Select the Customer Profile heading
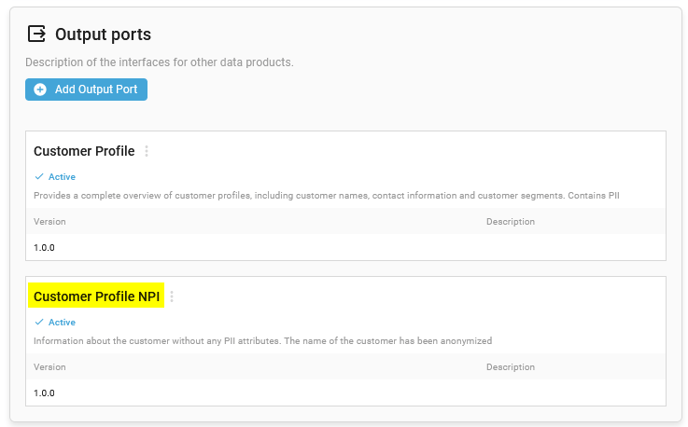The image size is (688, 427). point(84,151)
